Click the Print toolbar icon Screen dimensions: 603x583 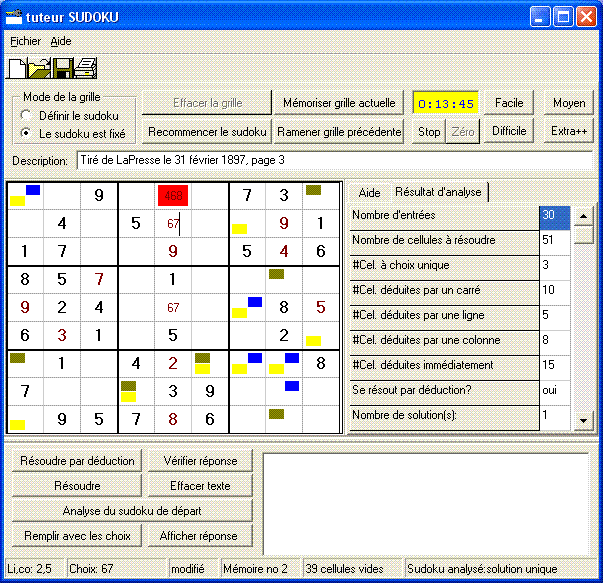[x=85, y=68]
